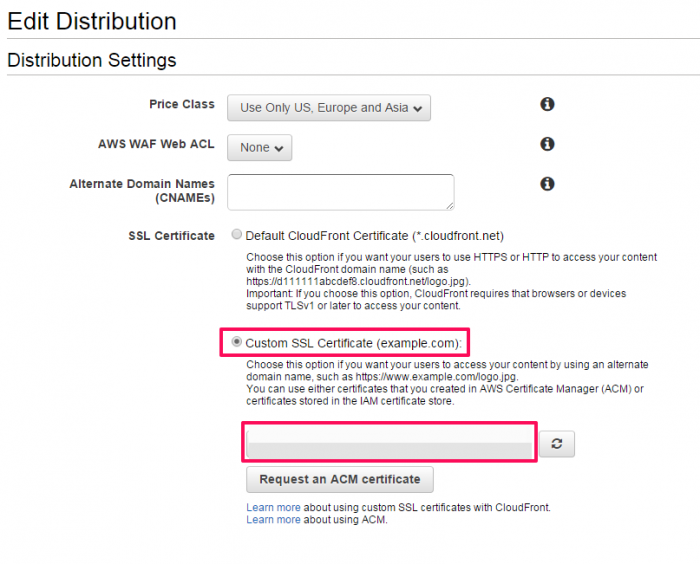Open the AWS WAF Web ACL info icon
This screenshot has width=700, height=564.
(547, 144)
